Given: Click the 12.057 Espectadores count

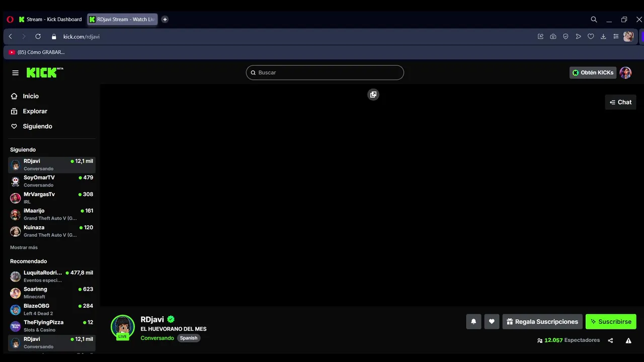Looking at the screenshot, I should coord(572,340).
